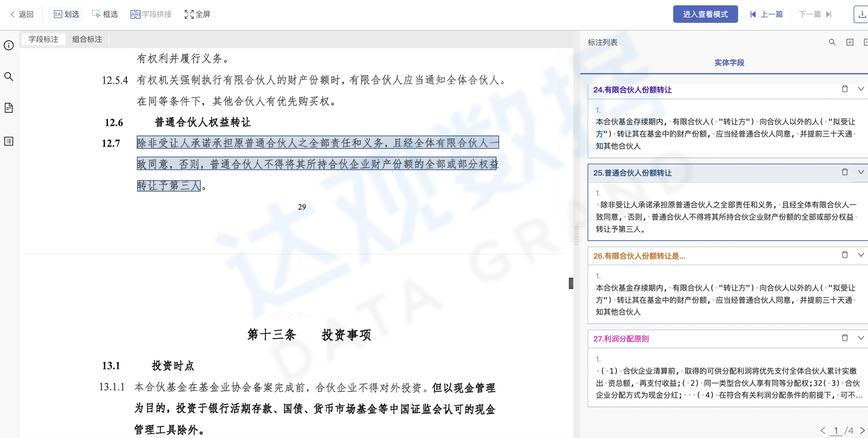Switch to 全屏 fullscreen view
Viewport: 868px width, 438px height.
pyautogui.click(x=197, y=14)
